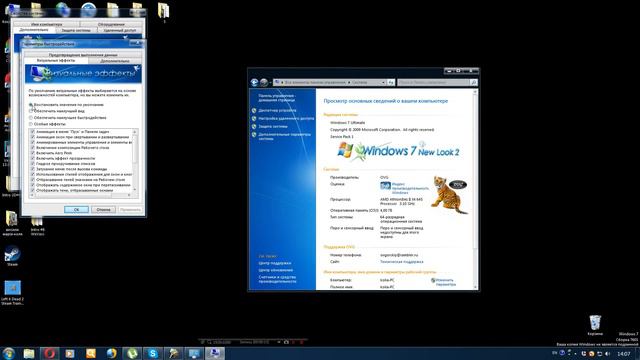Switch to Advanced tab in Performance Options
The width and height of the screenshot is (640, 360).
tap(115, 61)
